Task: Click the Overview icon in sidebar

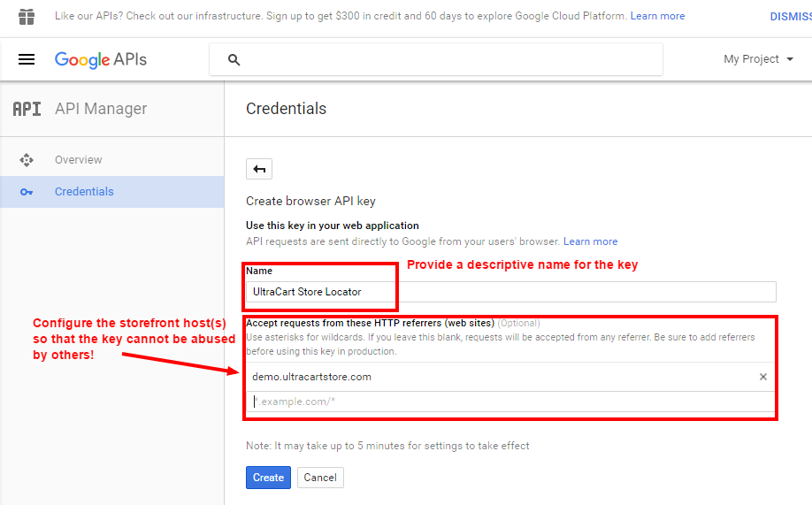Action: coord(27,160)
